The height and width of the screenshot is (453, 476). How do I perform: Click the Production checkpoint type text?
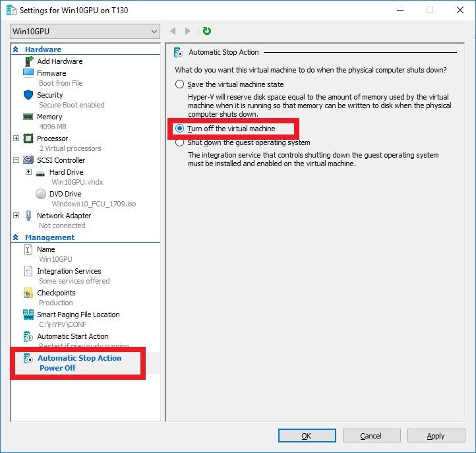coord(56,303)
